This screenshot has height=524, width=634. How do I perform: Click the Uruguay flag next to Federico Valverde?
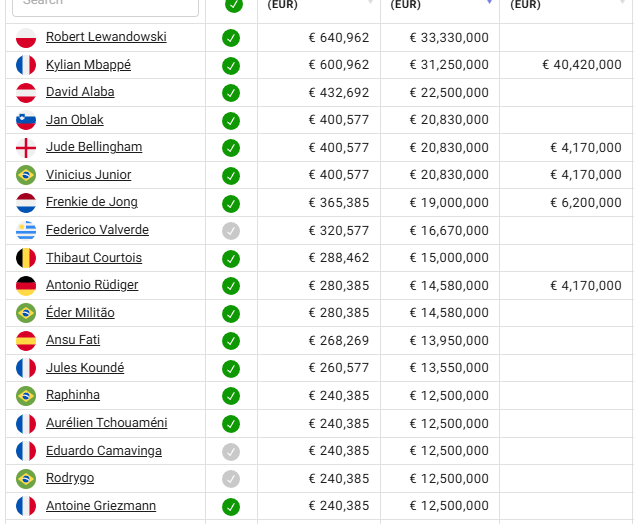[26, 231]
